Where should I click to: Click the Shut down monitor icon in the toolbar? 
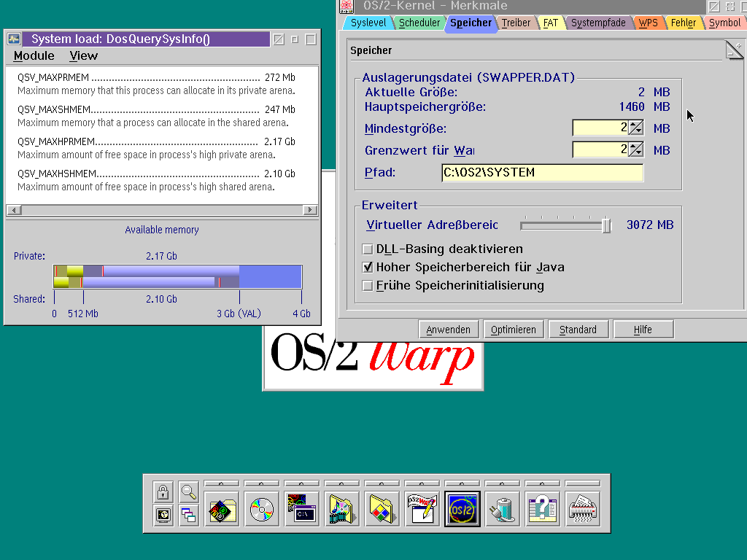pyautogui.click(x=163, y=515)
